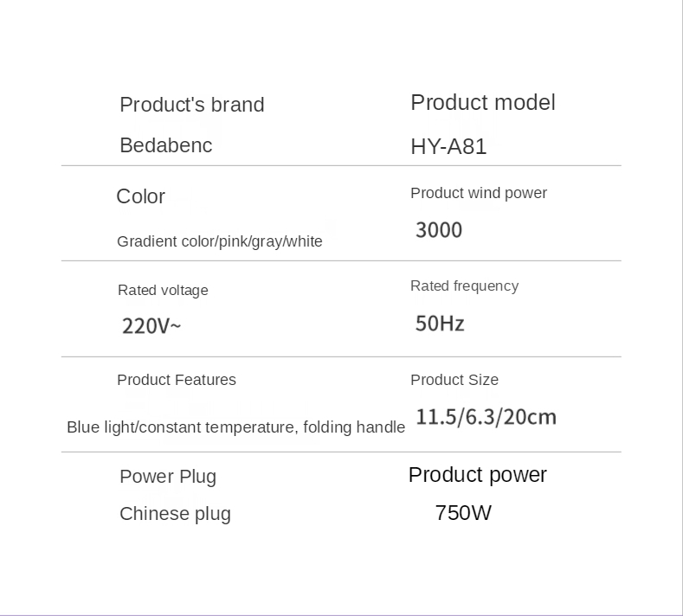Screen dimensions: 683x616
Task: Click the "Product Size" label
Action: pos(454,380)
